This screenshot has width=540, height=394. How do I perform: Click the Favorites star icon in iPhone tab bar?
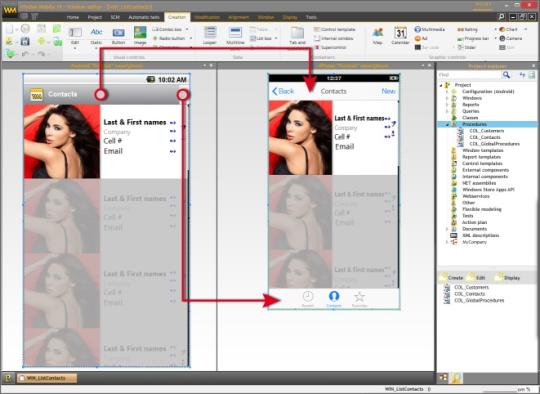tap(360, 298)
